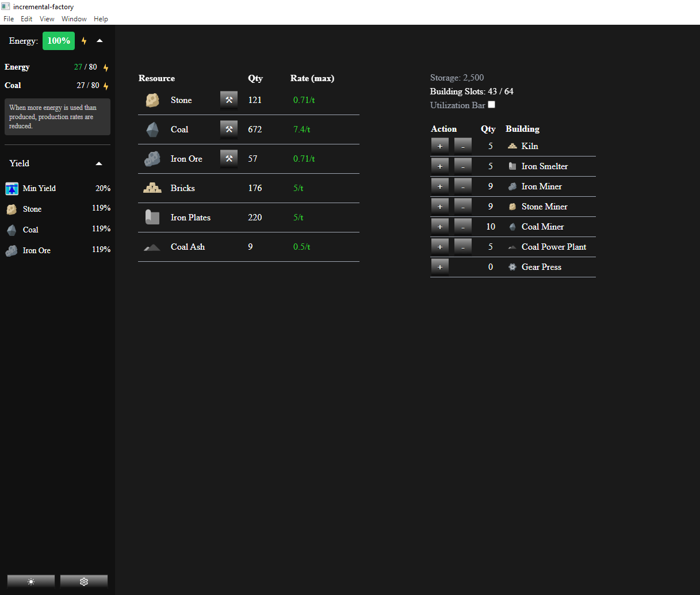Click the Coal Ash resource icon
Image resolution: width=700 pixels, height=595 pixels.
click(x=152, y=247)
